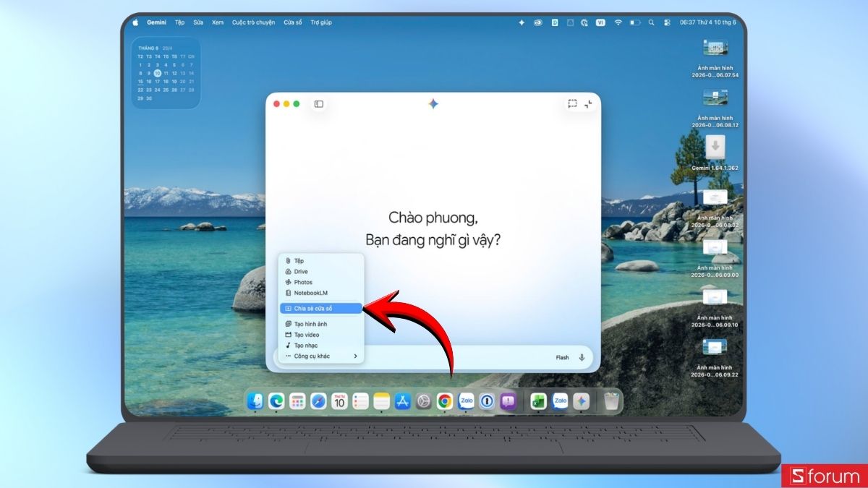Select desktop screenshot ending 06.08.12

coord(715,108)
